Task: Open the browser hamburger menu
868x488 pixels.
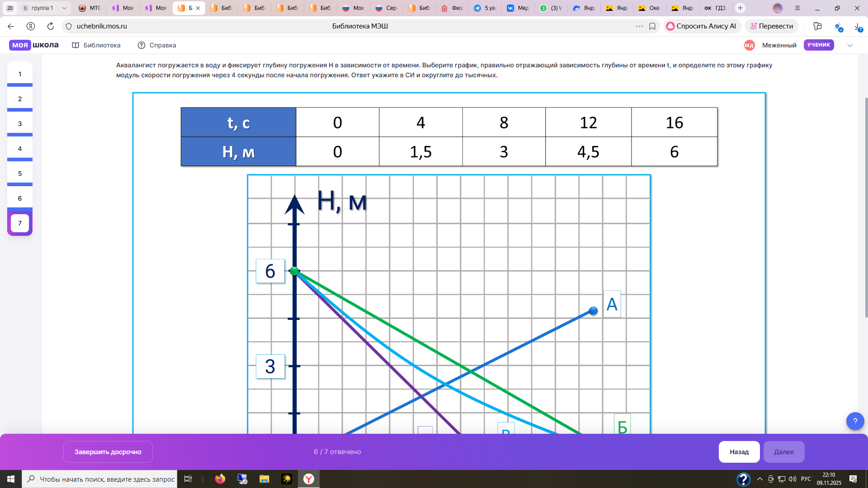Action: click(797, 8)
